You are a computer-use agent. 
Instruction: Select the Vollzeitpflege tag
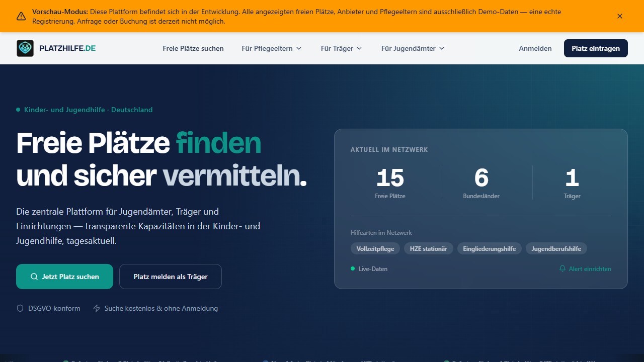tap(375, 248)
